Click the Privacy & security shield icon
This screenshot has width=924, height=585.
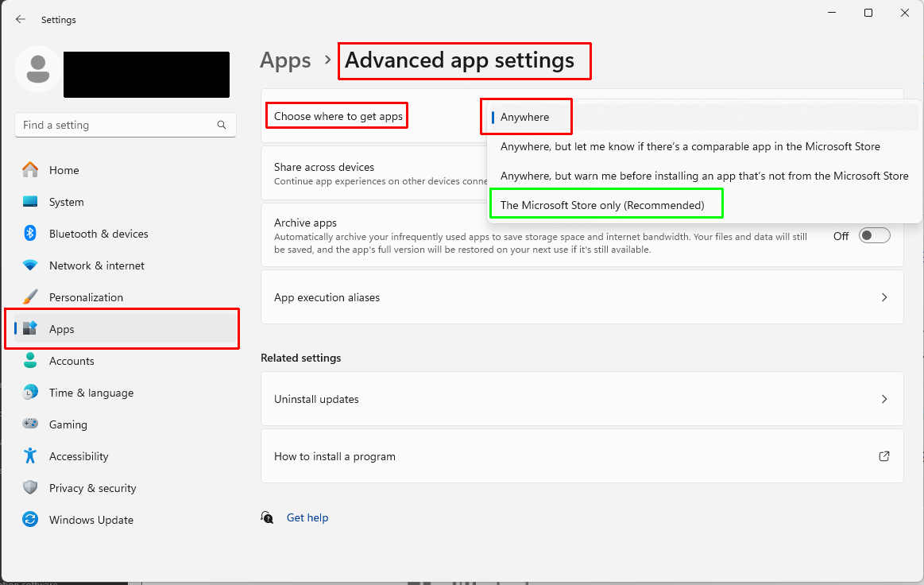[30, 488]
